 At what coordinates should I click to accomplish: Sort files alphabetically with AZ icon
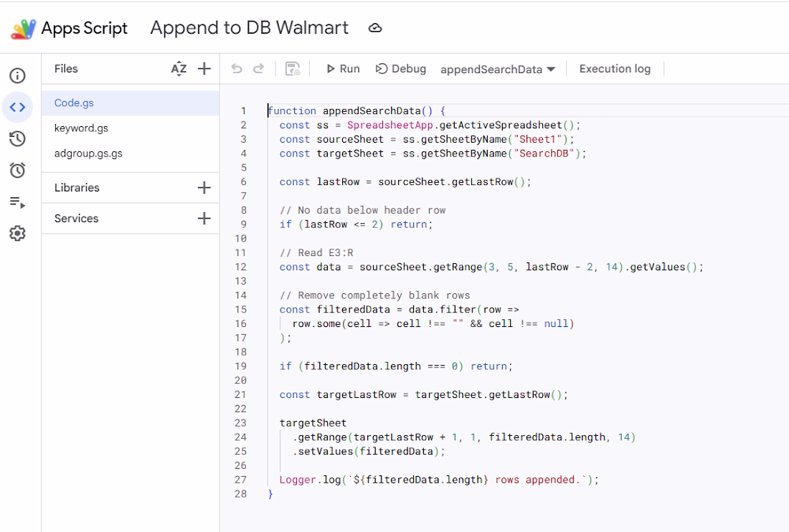click(x=179, y=69)
